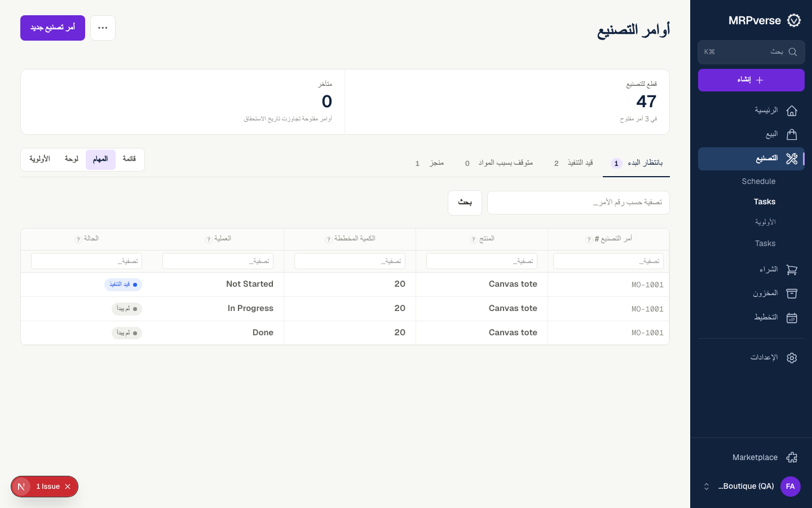Select the قيد التنفيذ tab
This screenshot has width=812, height=508.
pos(573,163)
